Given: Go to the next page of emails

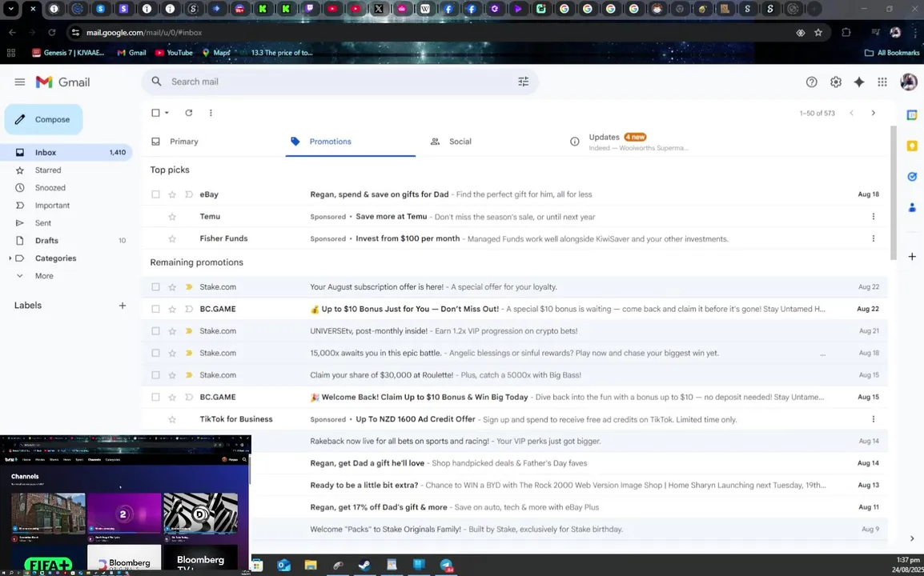Looking at the screenshot, I should coord(874,113).
